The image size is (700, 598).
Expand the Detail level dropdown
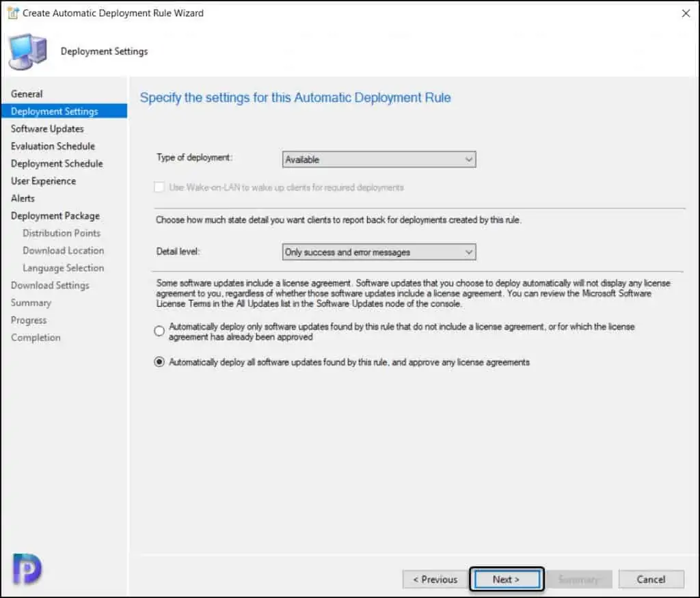[379, 252]
